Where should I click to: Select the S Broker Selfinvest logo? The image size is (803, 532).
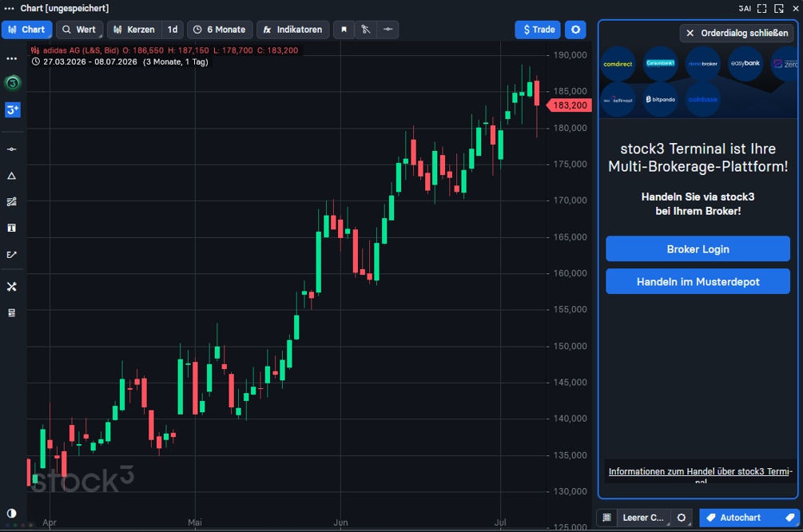pos(618,100)
